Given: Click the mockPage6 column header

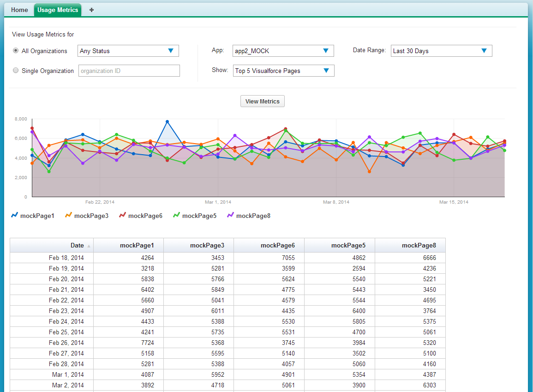Looking at the screenshot, I should click(269, 246).
